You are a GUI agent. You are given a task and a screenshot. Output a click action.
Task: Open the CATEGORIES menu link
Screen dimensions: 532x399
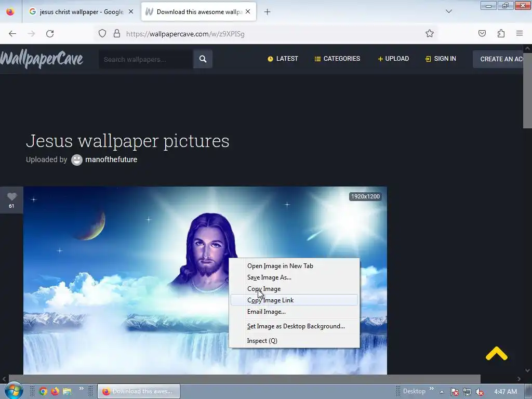[337, 59]
